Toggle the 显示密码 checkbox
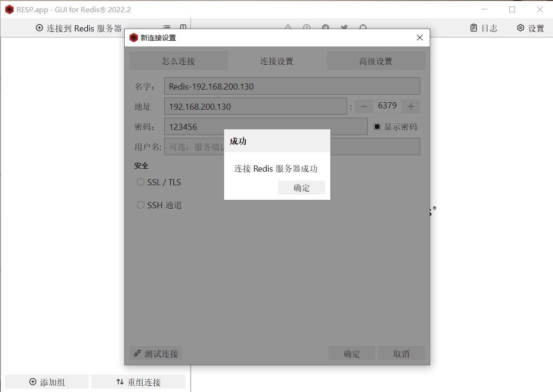 pos(377,127)
